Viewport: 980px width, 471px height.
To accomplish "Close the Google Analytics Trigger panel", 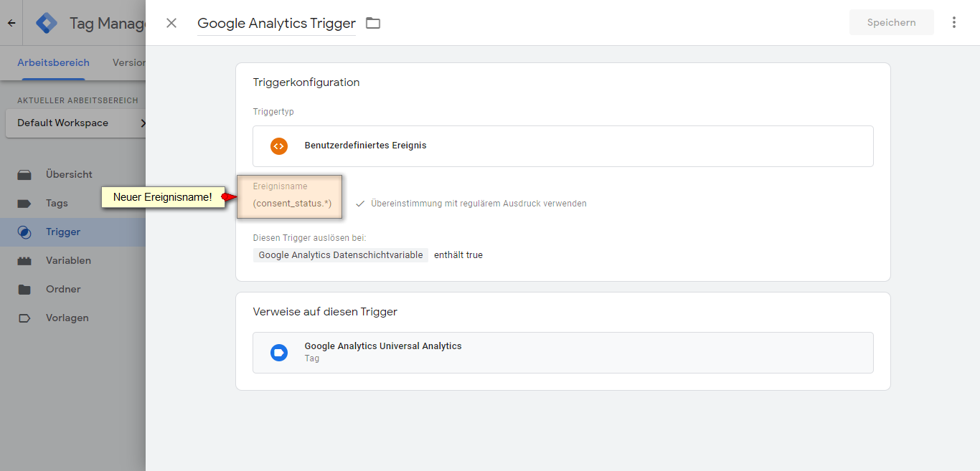I will pos(171,23).
